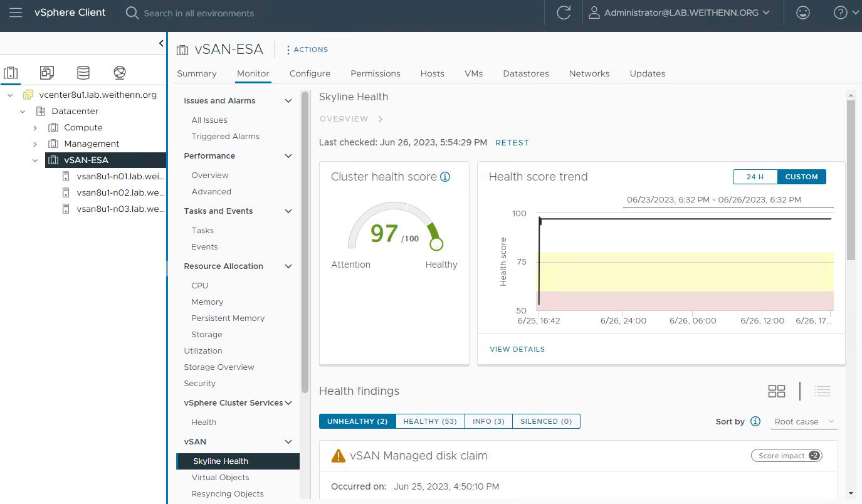The image size is (862, 504).
Task: Open the Configure tab
Action: [310, 73]
